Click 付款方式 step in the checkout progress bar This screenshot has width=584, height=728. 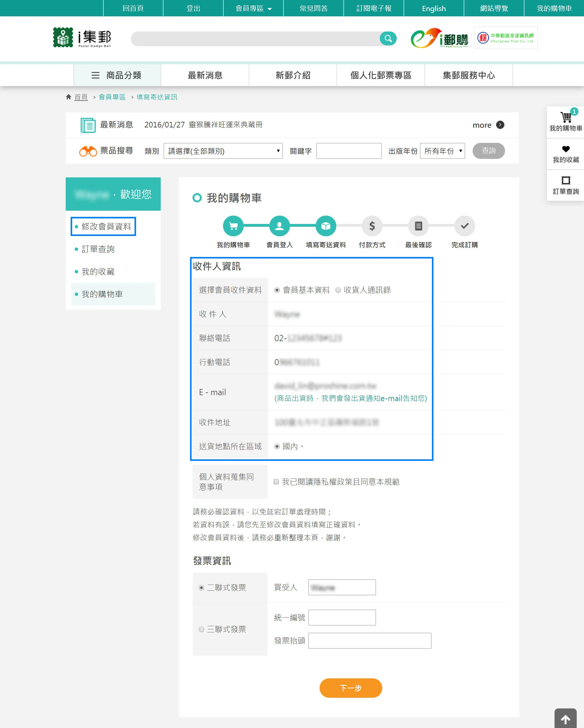tap(372, 226)
